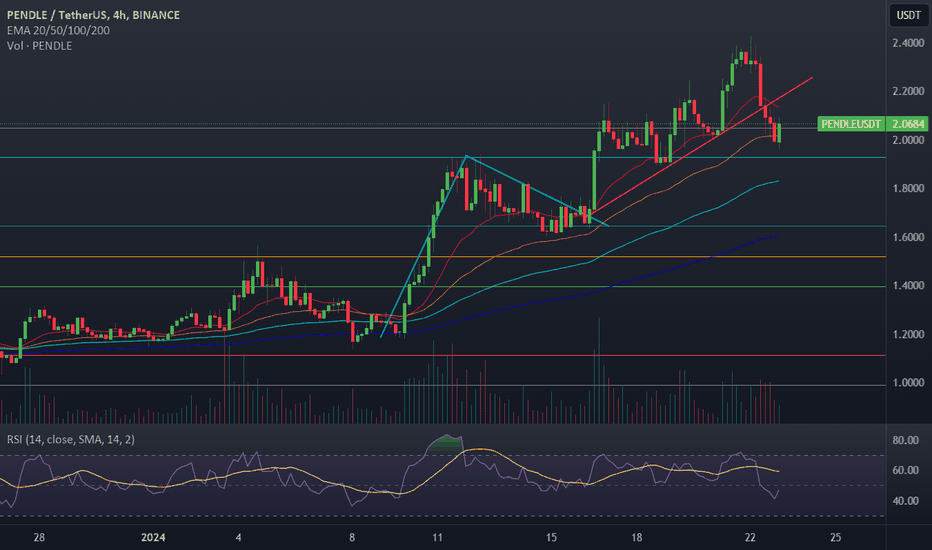Click the 2.4000 price axis value

pos(908,43)
